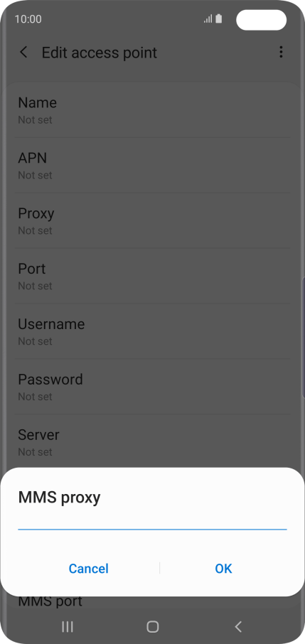Open the Password setting
This screenshot has height=644, width=305.
click(152, 387)
